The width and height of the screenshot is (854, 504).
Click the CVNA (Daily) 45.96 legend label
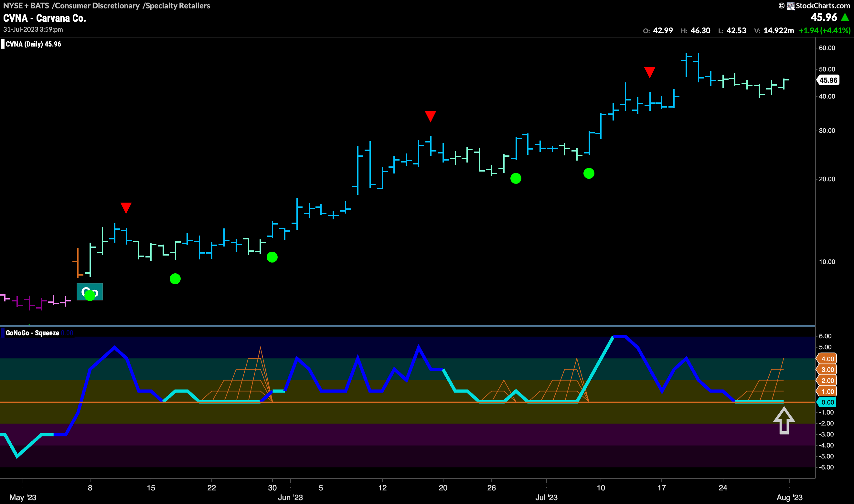click(33, 44)
